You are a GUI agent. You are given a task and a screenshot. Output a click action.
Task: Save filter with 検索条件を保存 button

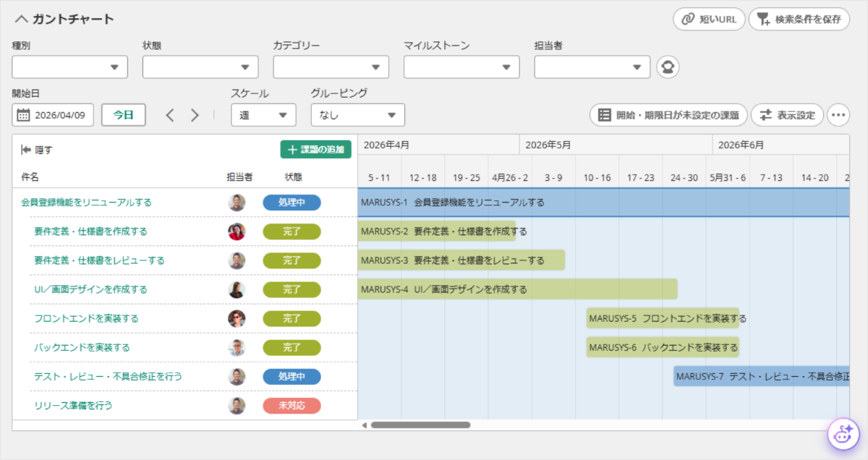click(799, 20)
